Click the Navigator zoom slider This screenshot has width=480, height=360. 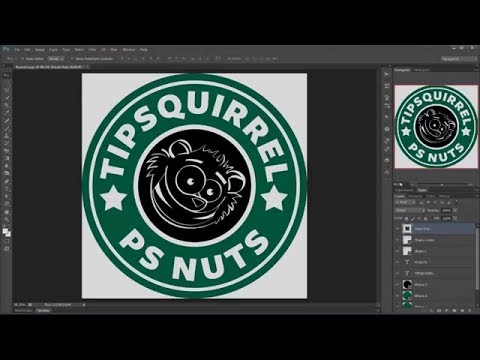442,184
